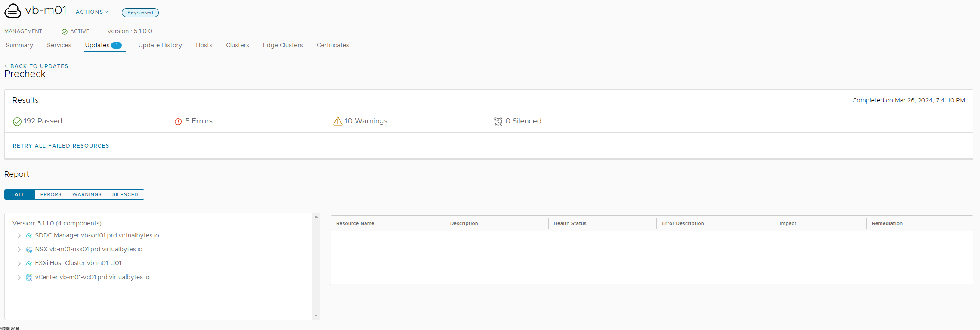This screenshot has width=980, height=330.
Task: Click the yellow Warnings triangle icon
Action: click(338, 121)
